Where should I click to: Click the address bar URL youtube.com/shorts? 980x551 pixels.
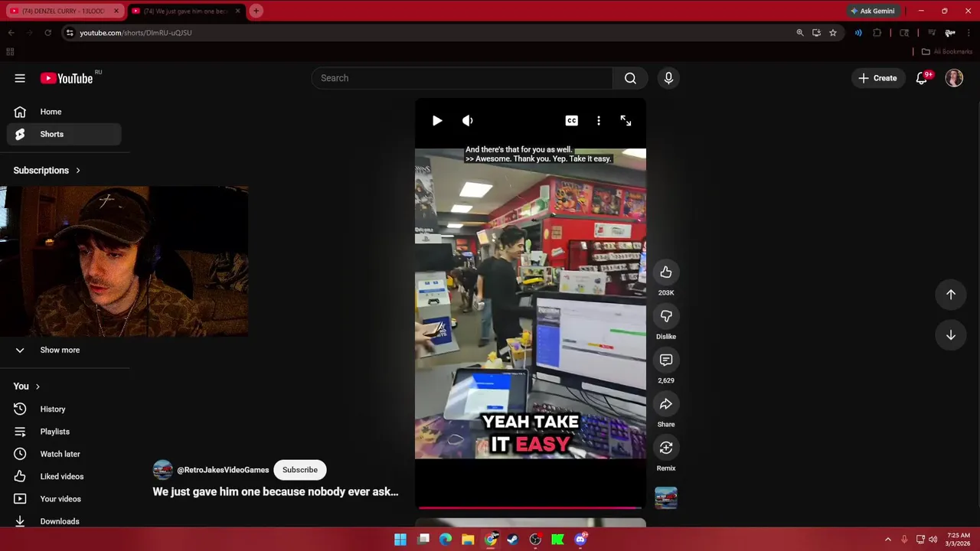tap(136, 33)
